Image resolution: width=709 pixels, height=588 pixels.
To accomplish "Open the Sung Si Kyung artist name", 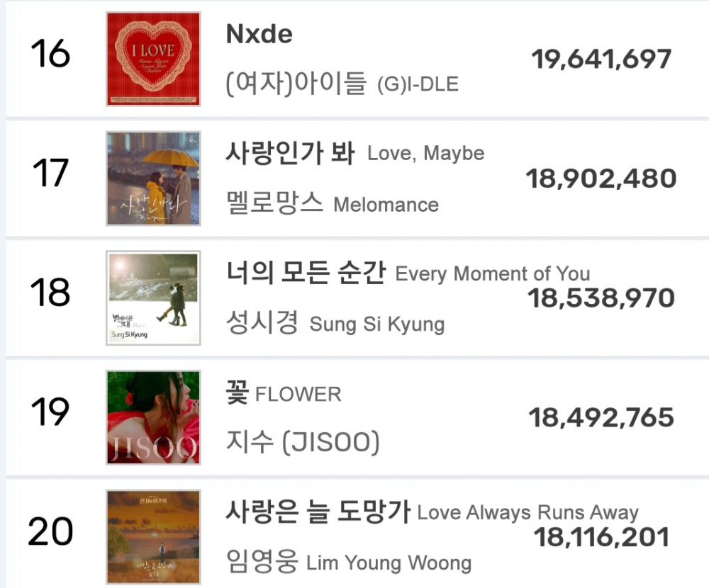I will pos(335,323).
